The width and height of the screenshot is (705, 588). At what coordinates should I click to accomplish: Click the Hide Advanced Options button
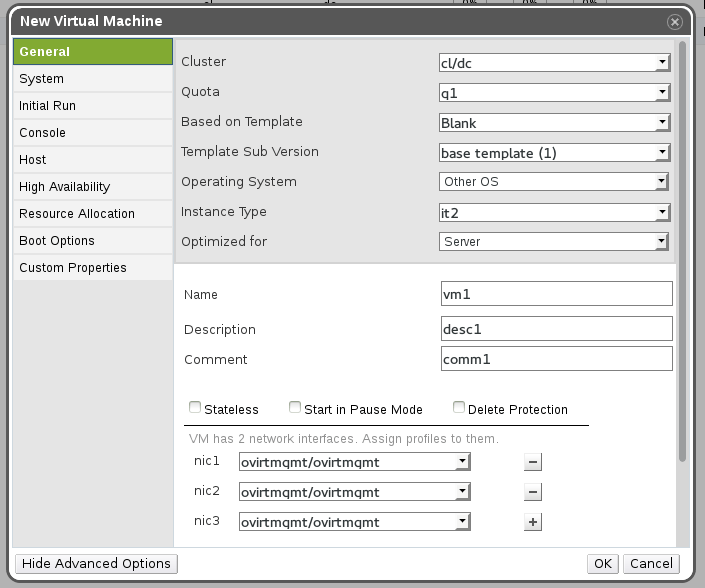[x=96, y=564]
